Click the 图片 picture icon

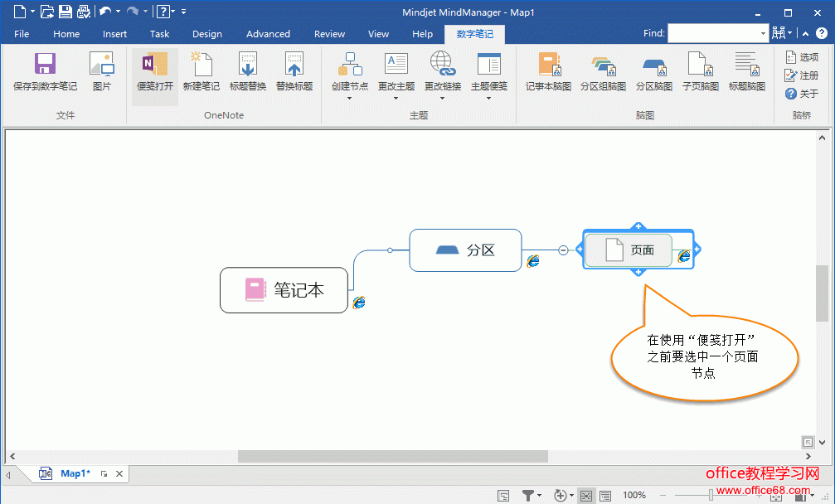click(102, 65)
